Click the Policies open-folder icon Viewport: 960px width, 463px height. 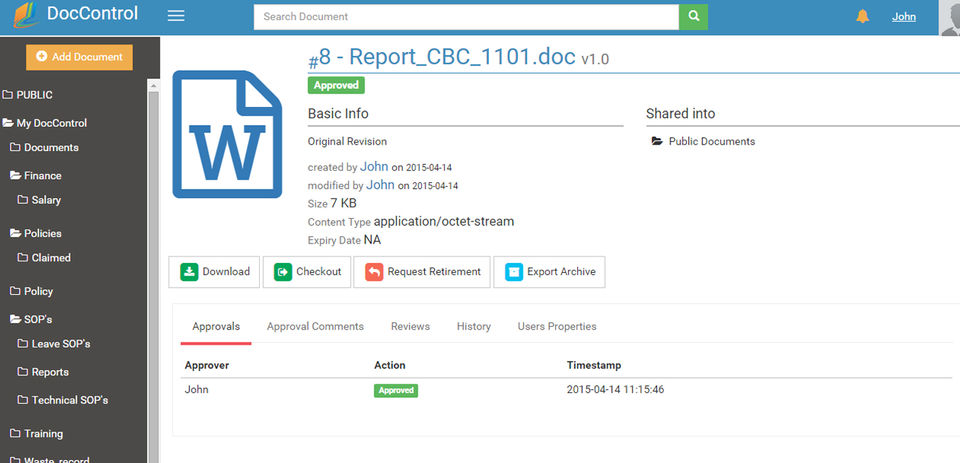[15, 233]
